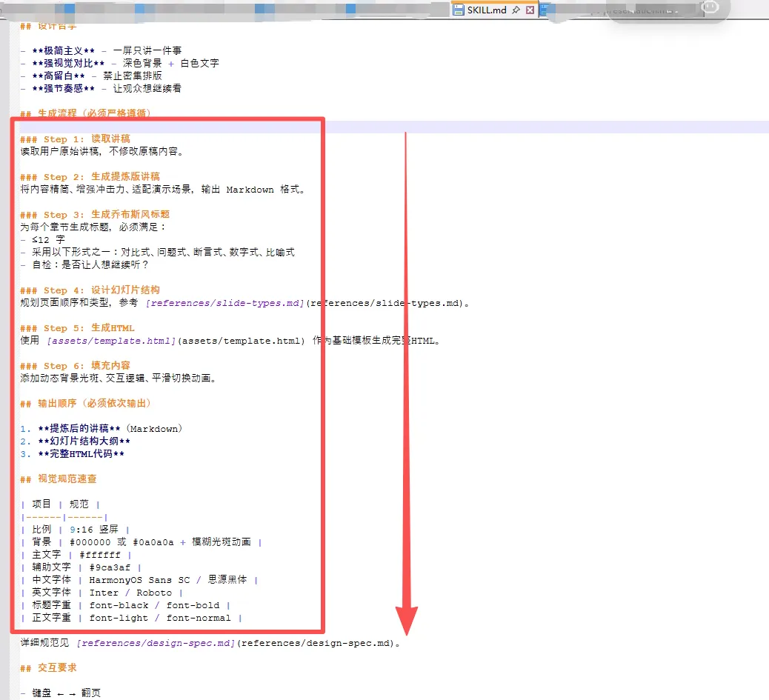Click the table row '中文字体 | HarmonyOS Sans SC'
This screenshot has width=769, height=700.
tap(139, 580)
